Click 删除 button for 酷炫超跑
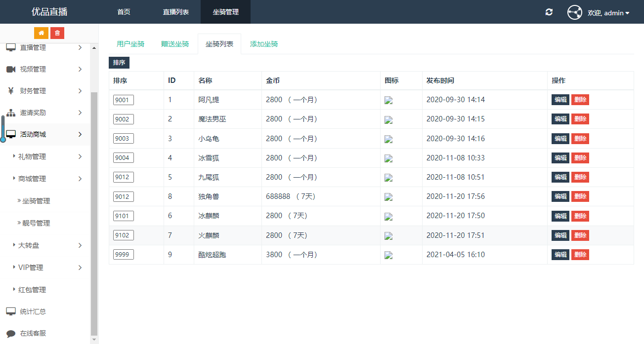Image resolution: width=644 pixels, height=344 pixels. pyautogui.click(x=580, y=255)
